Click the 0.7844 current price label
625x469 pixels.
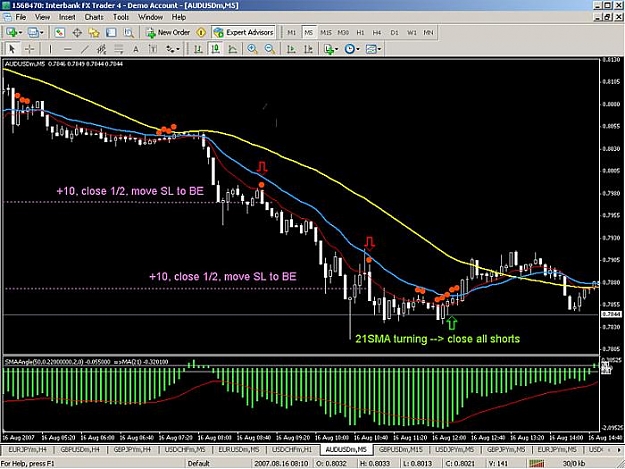tap(610, 314)
